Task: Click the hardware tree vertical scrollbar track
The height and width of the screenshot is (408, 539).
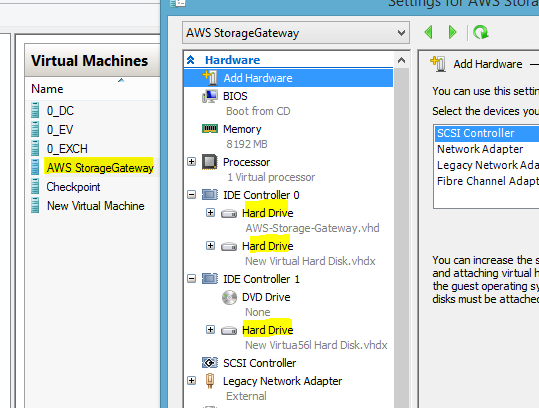Action: pyautogui.click(x=401, y=237)
